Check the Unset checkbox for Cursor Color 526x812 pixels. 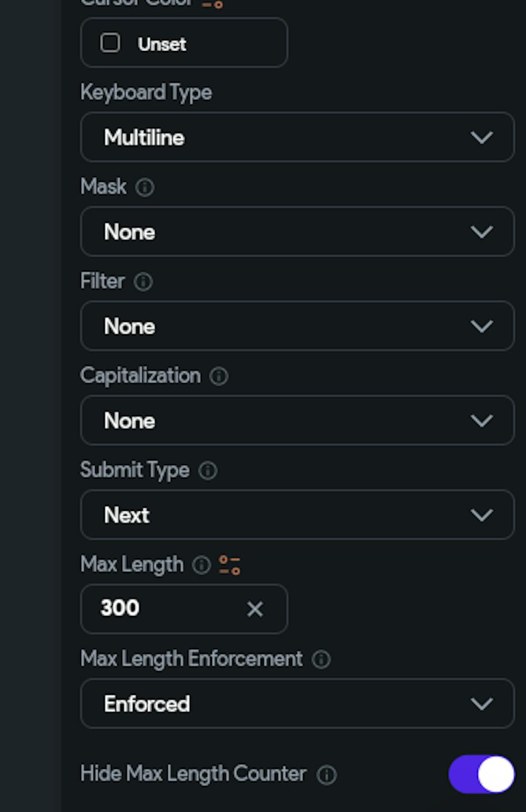pos(111,44)
